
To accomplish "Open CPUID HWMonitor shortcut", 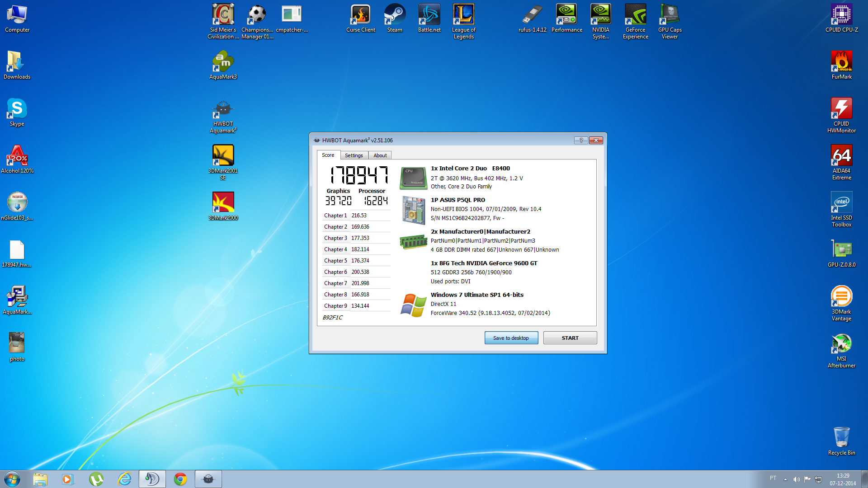I will point(841,116).
